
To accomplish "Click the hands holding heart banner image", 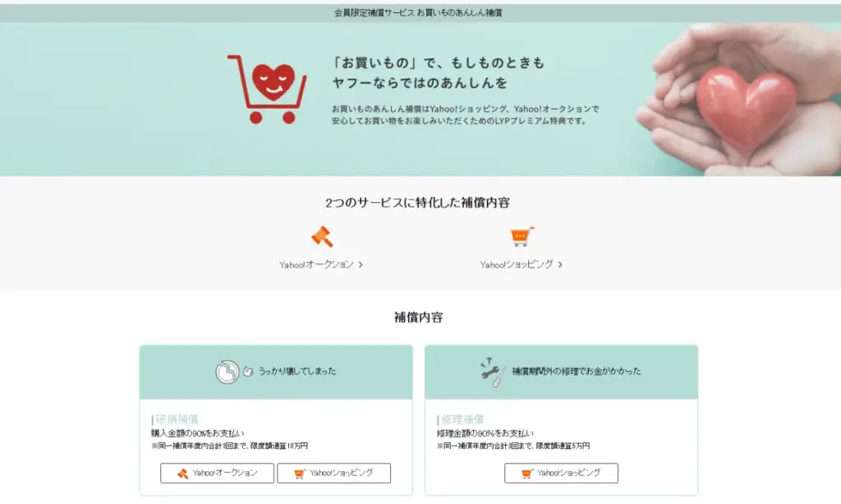I will point(738,99).
